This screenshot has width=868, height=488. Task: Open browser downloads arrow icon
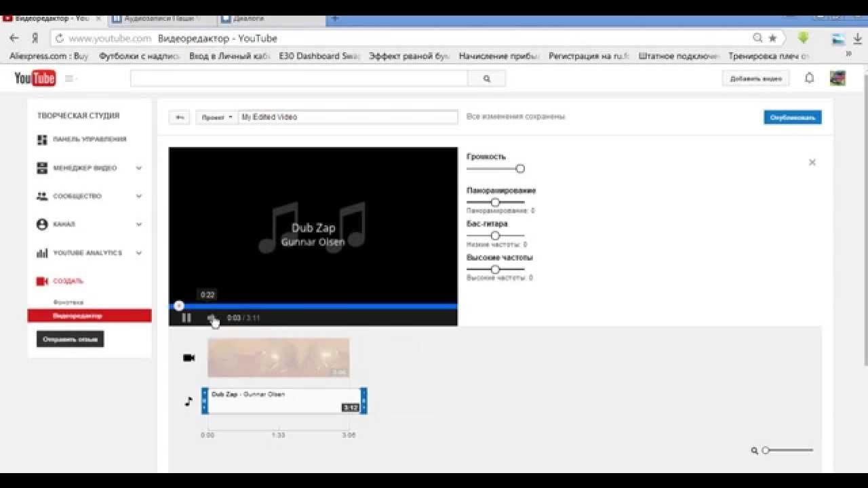point(858,38)
